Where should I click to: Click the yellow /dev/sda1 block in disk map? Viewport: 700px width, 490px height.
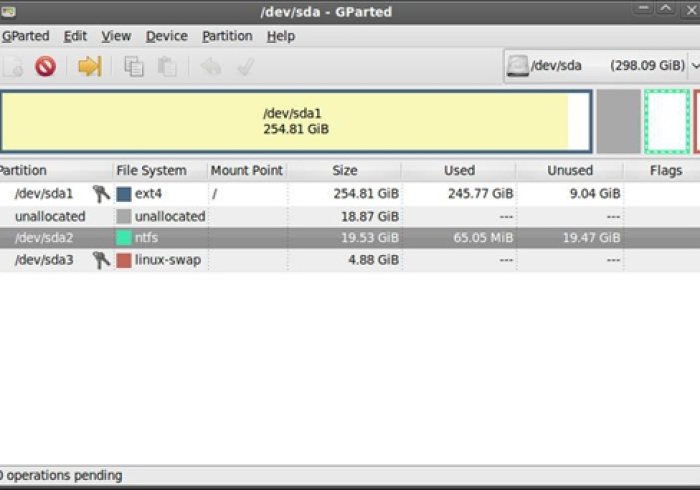[x=295, y=121]
